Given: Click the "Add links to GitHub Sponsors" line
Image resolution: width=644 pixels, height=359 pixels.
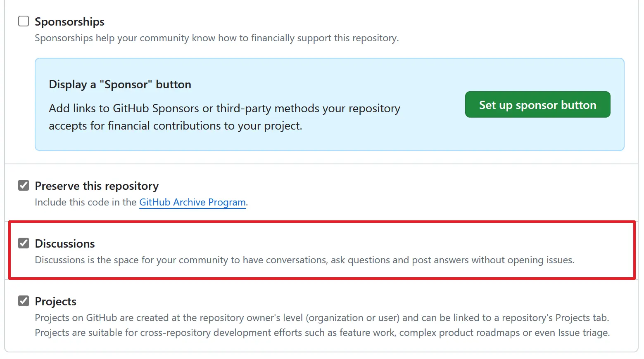Looking at the screenshot, I should 224,109.
